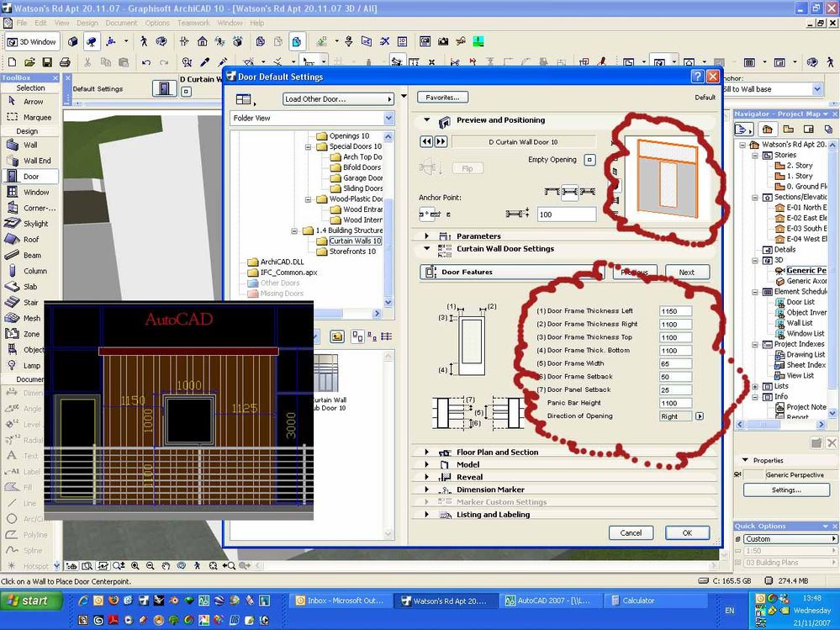Switch to Inbox Microsoft Outlook taskbar item

click(341, 601)
